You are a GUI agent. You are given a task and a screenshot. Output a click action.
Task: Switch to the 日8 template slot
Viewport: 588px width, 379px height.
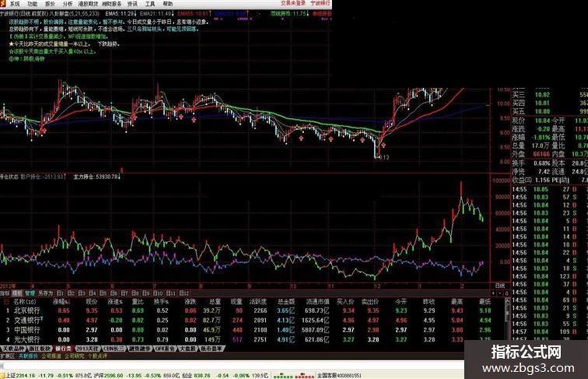point(136,293)
